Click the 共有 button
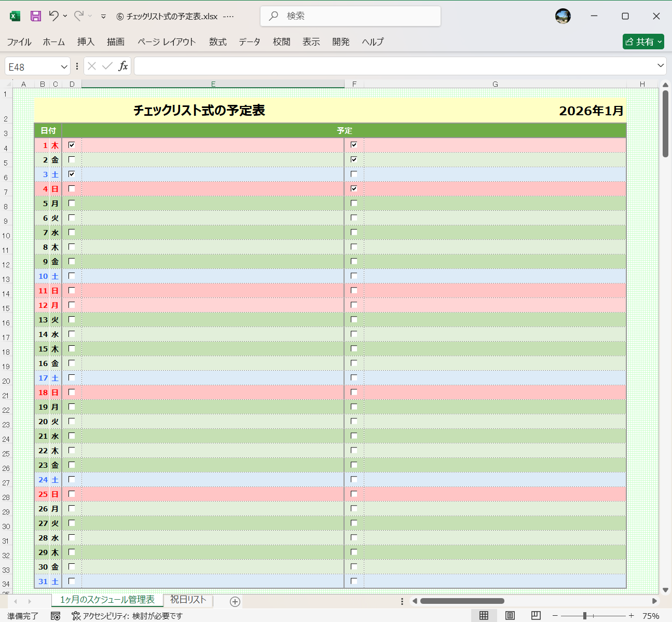The width and height of the screenshot is (672, 622). coord(643,42)
